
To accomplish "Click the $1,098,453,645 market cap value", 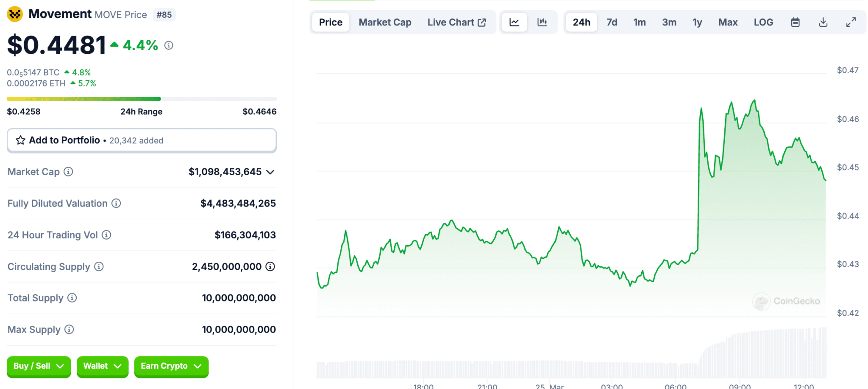I will click(x=225, y=172).
